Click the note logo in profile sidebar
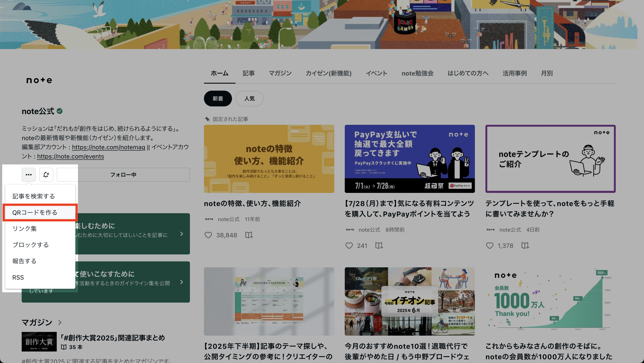Screen dimensions: 644x363 [x=39, y=80]
